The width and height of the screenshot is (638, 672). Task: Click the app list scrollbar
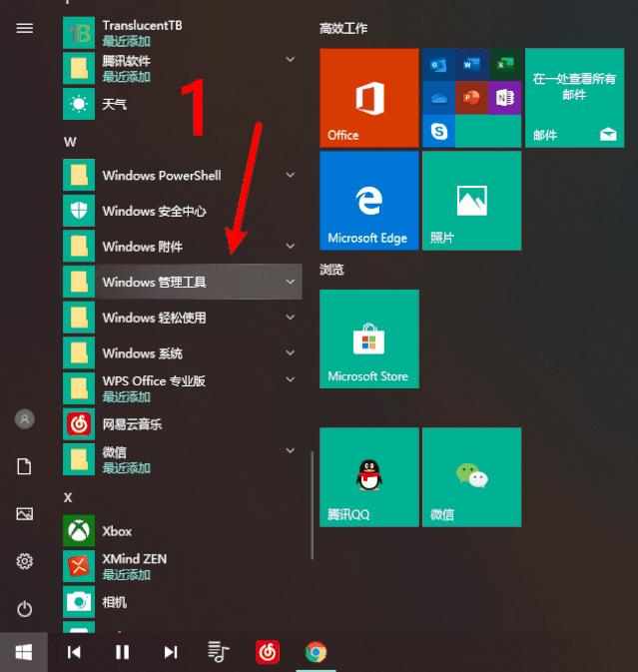coord(312,505)
